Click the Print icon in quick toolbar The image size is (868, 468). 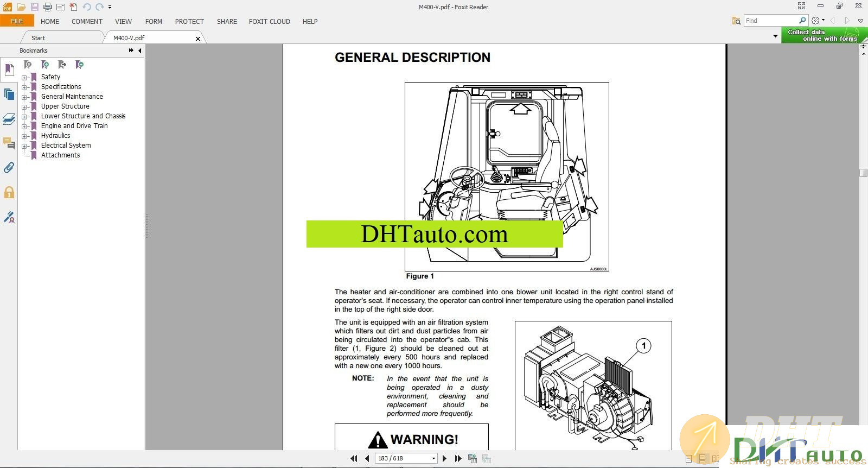pos(48,7)
